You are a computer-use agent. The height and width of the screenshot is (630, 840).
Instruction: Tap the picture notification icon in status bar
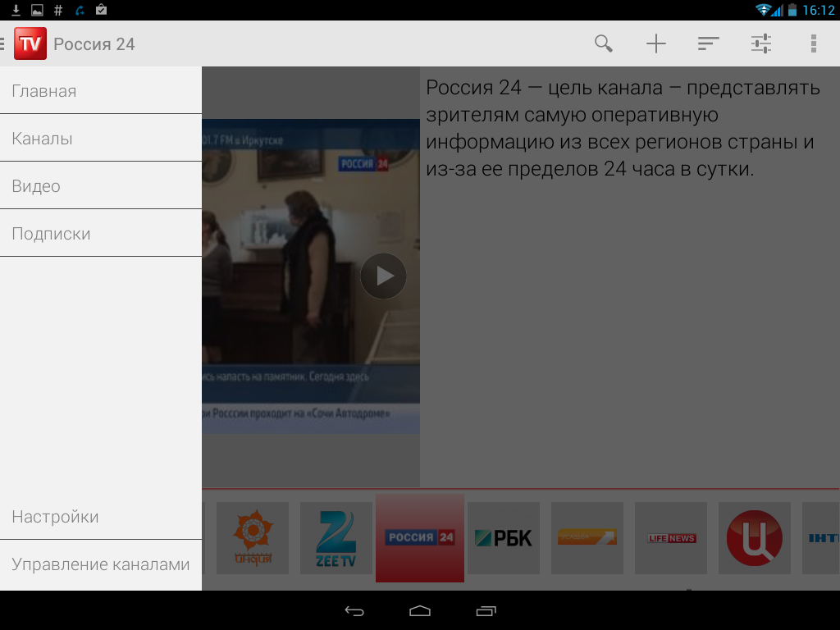coord(37,10)
